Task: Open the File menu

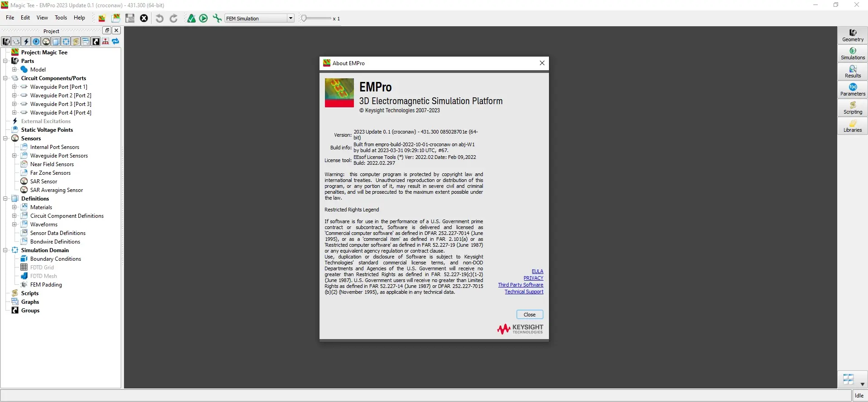Action: click(x=10, y=18)
